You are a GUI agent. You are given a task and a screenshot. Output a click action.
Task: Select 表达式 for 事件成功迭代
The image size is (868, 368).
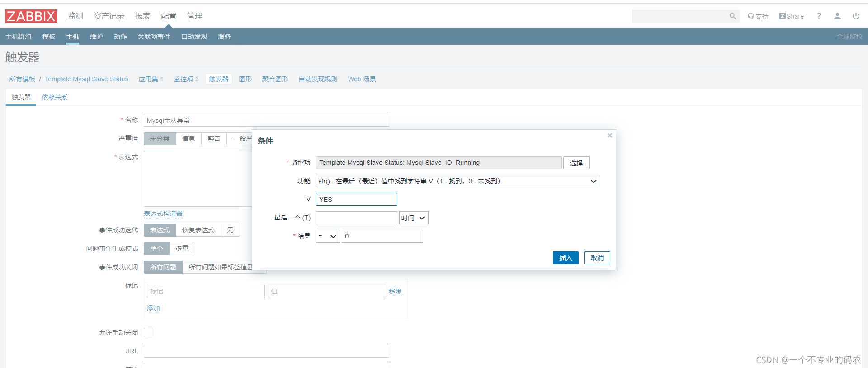pos(160,230)
